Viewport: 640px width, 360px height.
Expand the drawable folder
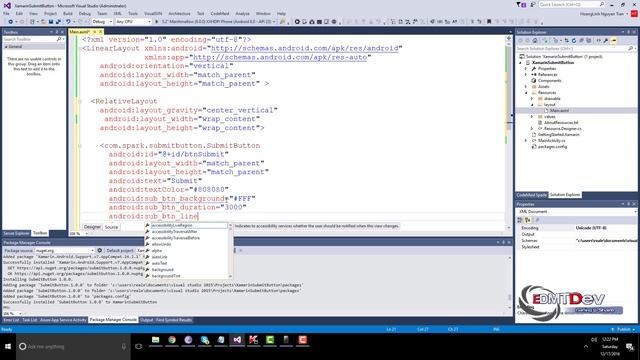[x=532, y=98]
